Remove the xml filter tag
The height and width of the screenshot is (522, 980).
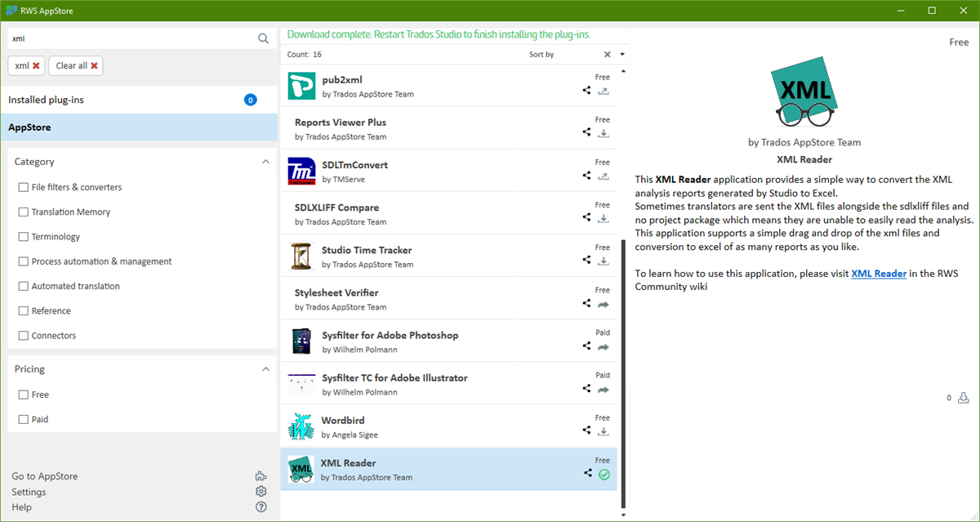36,66
